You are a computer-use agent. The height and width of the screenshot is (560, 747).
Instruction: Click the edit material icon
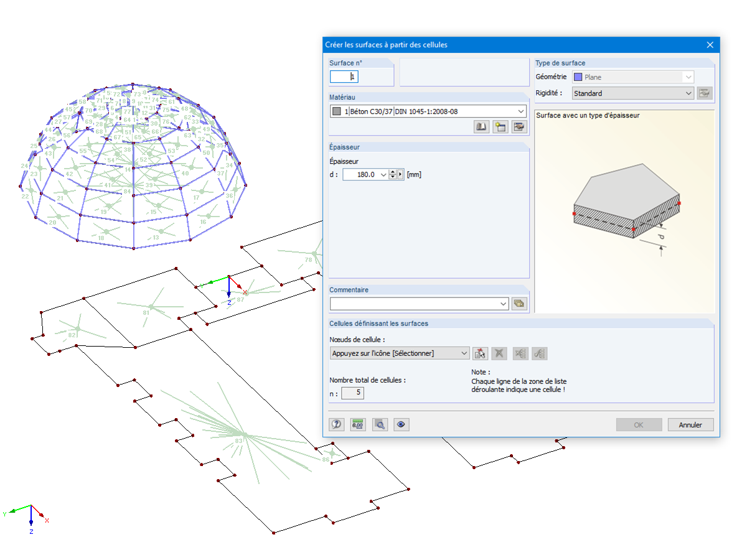point(519,127)
